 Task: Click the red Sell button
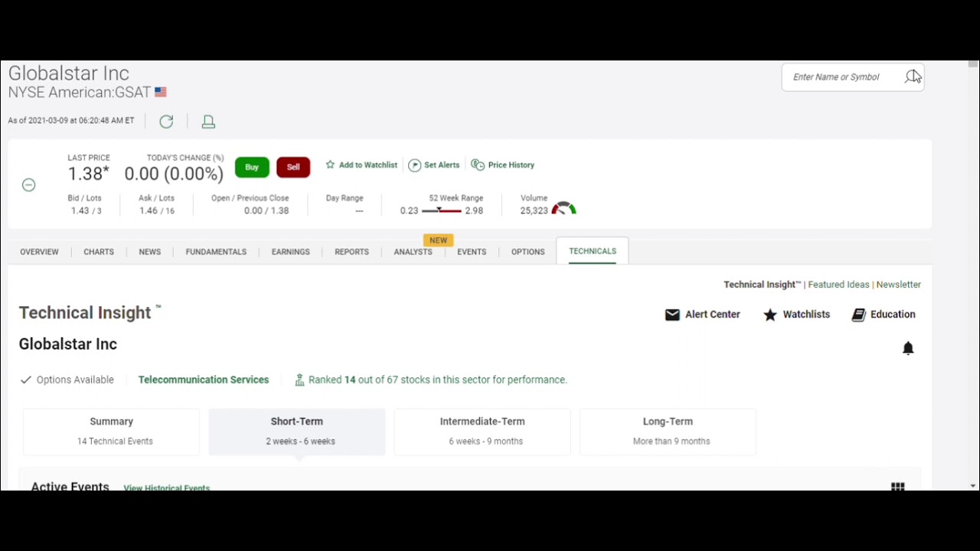[293, 167]
